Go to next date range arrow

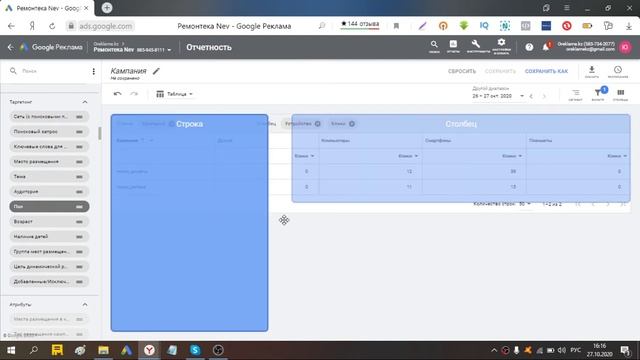[544, 96]
